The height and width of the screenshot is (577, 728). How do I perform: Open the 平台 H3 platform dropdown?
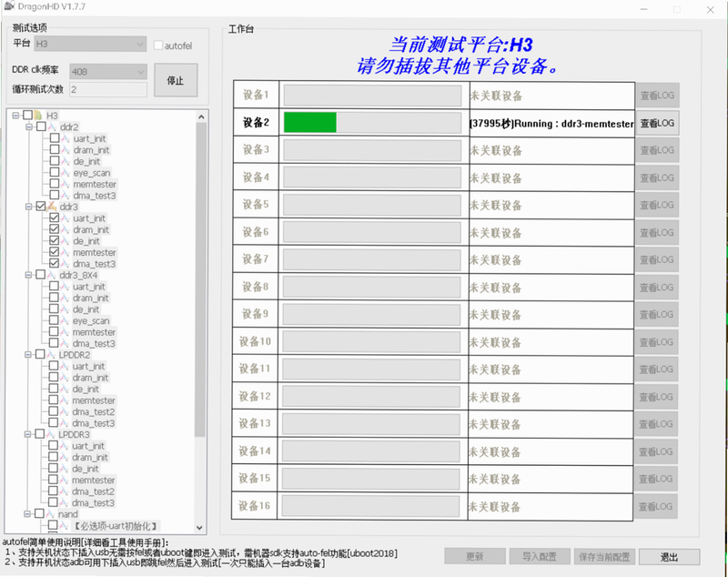click(90, 44)
